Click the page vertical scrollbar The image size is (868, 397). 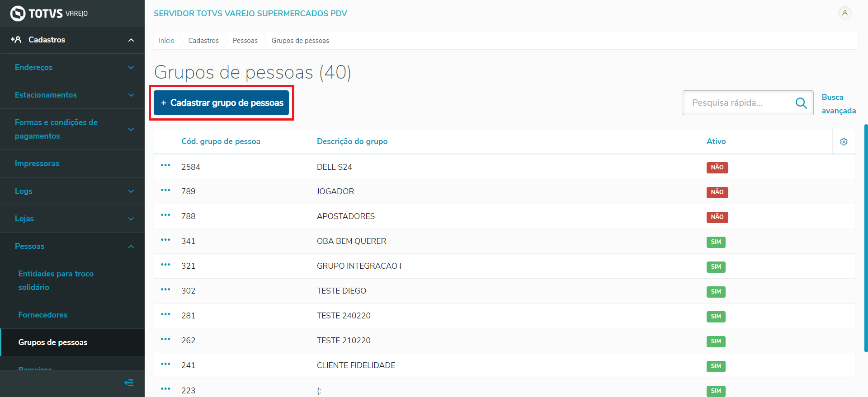866,238
